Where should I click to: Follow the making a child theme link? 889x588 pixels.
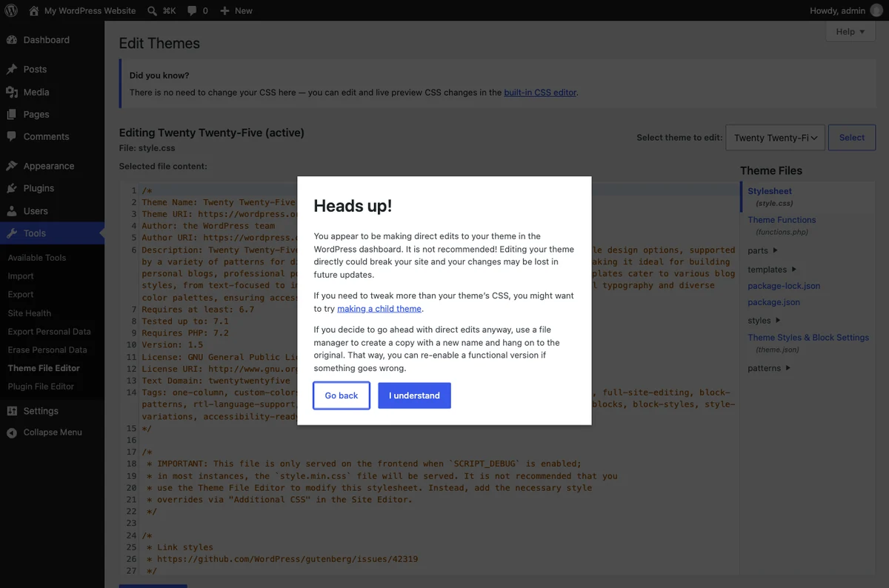[379, 309]
